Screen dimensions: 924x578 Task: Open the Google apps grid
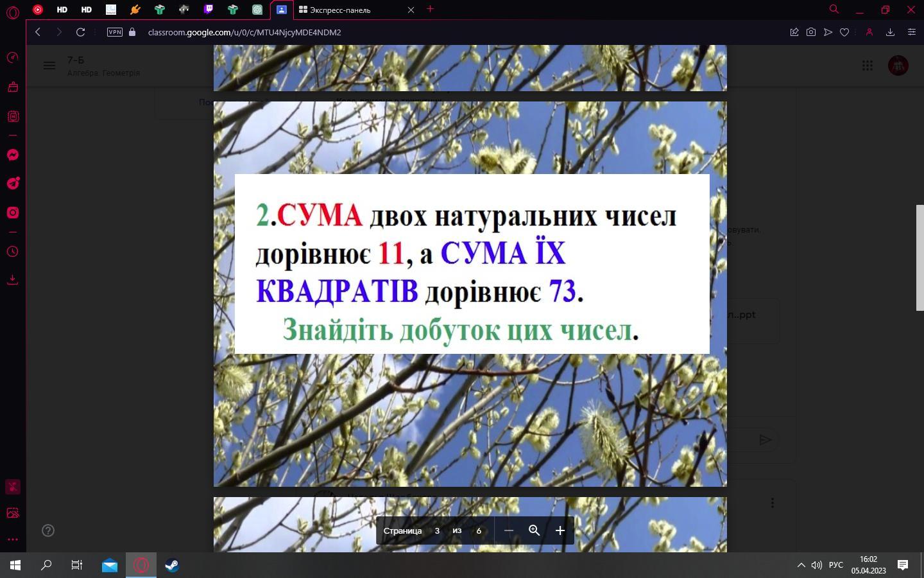tap(868, 66)
